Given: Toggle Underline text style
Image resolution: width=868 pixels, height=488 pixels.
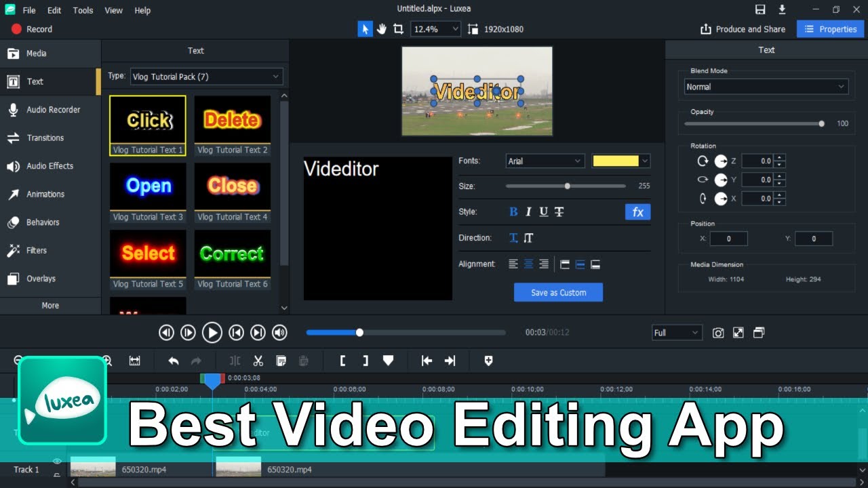Looking at the screenshot, I should tap(544, 212).
